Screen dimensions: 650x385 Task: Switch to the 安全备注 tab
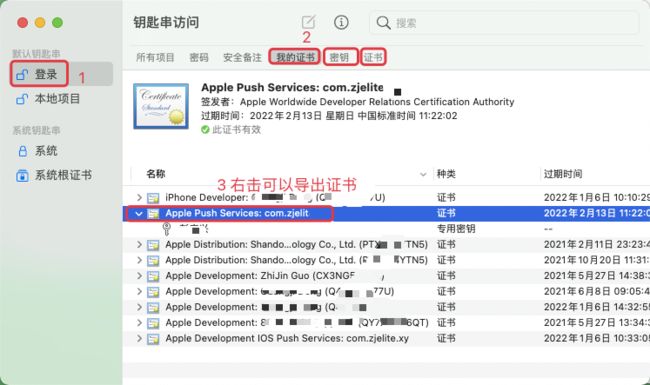pyautogui.click(x=242, y=57)
